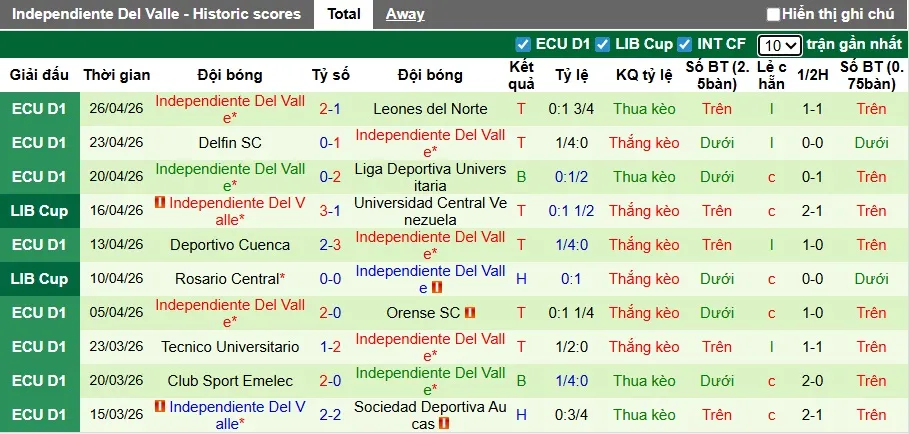Click red card icon beside Orense SC

coord(470,313)
